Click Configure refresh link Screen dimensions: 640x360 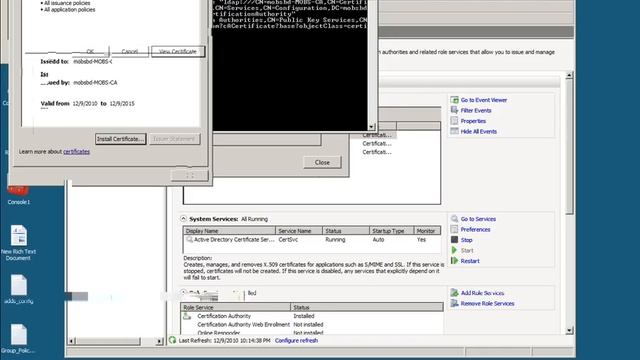click(x=296, y=340)
